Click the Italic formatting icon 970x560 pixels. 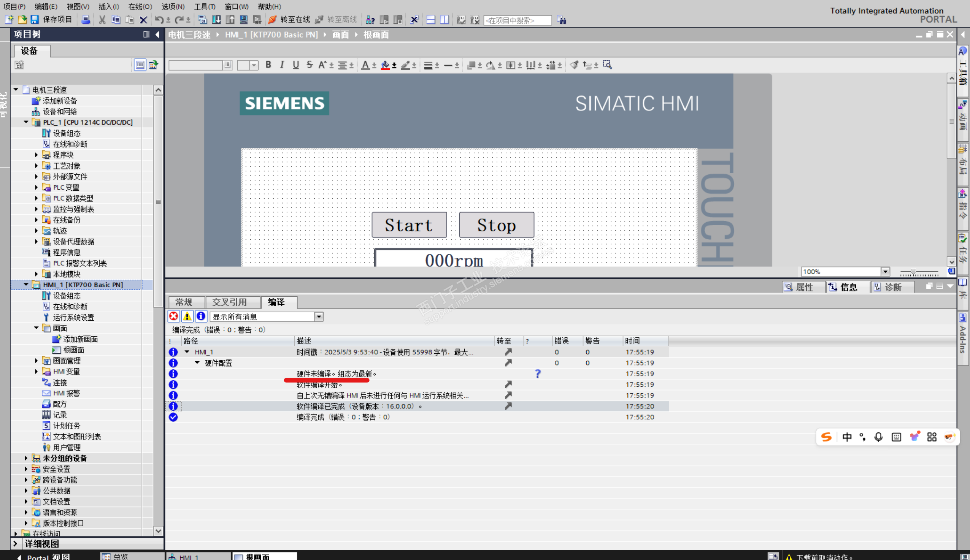click(x=282, y=65)
